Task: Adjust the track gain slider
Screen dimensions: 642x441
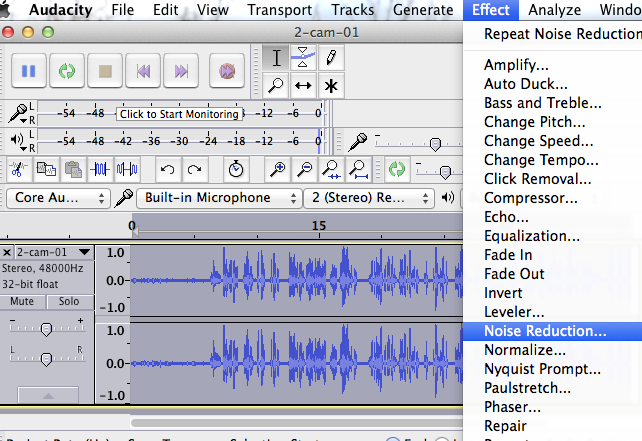Action: [x=46, y=329]
